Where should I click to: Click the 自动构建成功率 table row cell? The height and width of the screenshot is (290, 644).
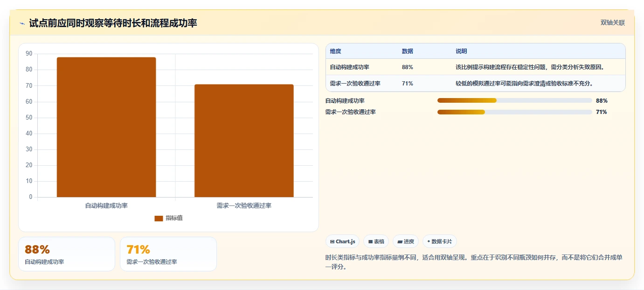point(349,67)
